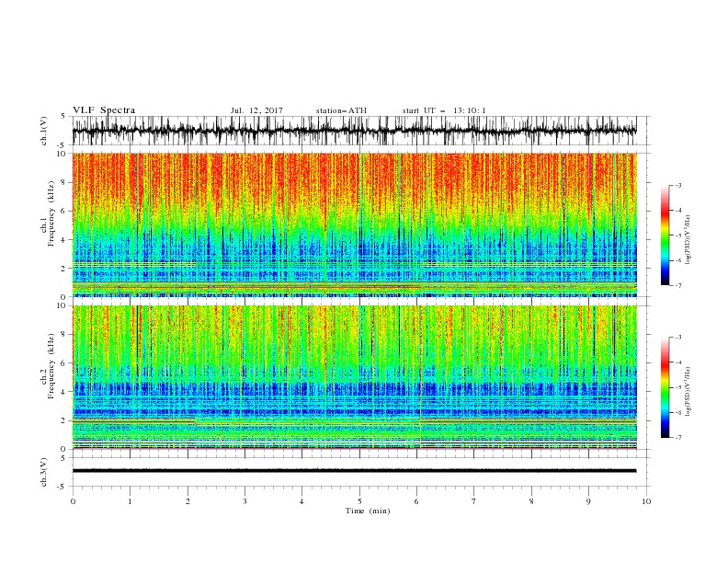The height and width of the screenshot is (563, 728).
Task: Click the "ch.3(V)" axis label
Action: pyautogui.click(x=44, y=472)
